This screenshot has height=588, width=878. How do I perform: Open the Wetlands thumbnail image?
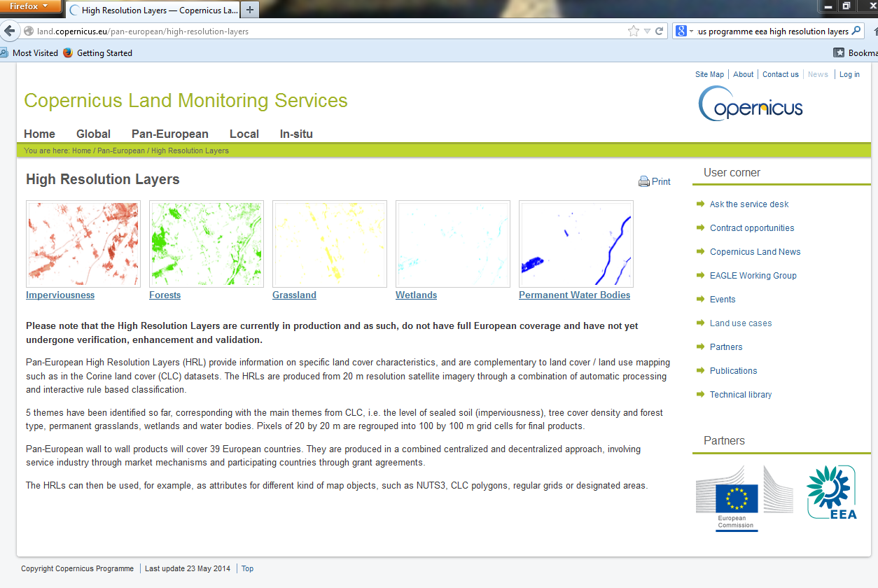pos(453,244)
